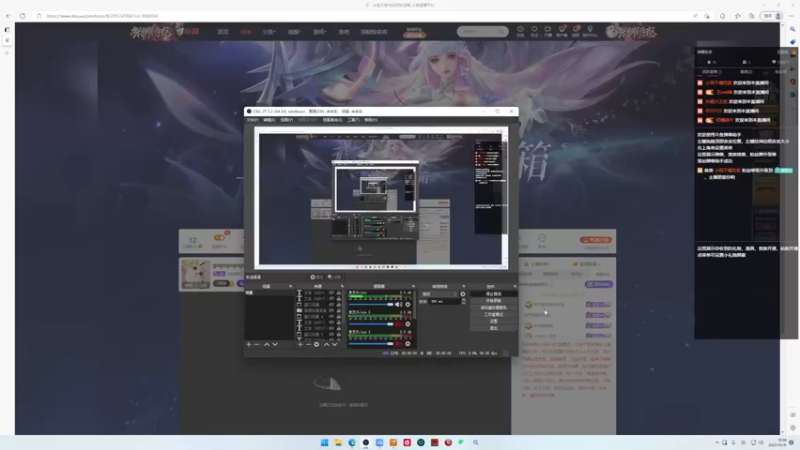Click the audio mixer dock header popout icon
The height and width of the screenshot is (450, 800).
[413, 286]
